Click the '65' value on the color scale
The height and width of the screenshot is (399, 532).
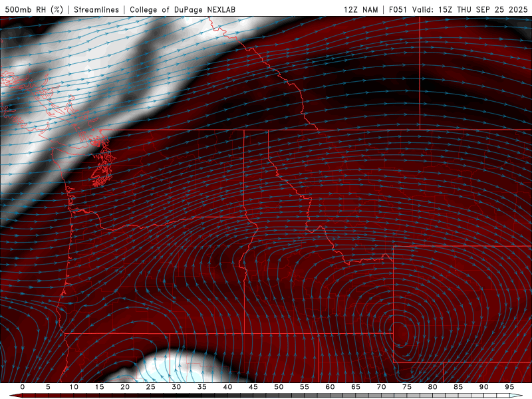[355, 387]
